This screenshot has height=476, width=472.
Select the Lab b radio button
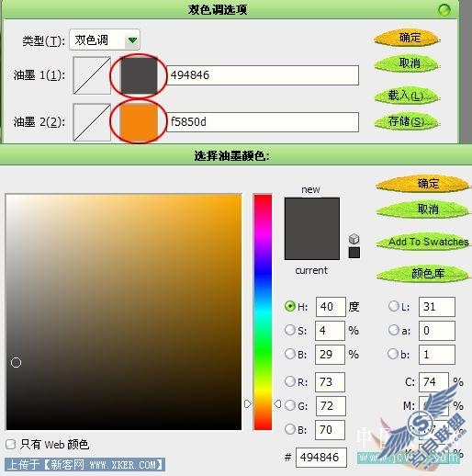393,354
